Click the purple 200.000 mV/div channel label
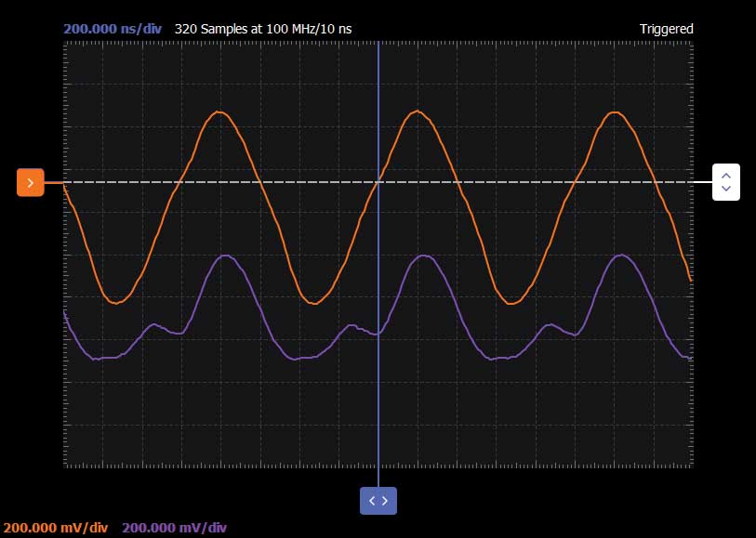Screen dimensions: 756x538 [x=175, y=528]
